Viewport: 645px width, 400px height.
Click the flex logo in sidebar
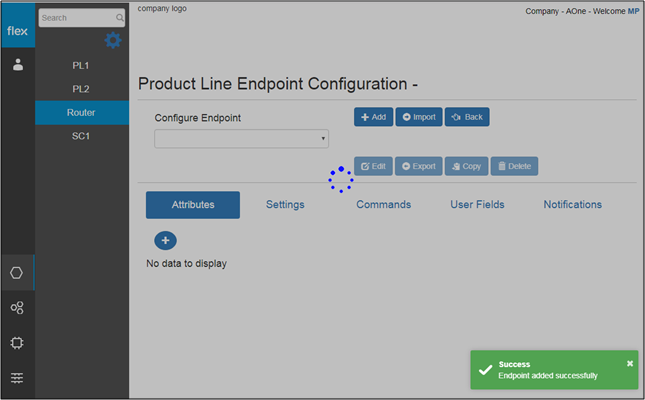tap(18, 30)
